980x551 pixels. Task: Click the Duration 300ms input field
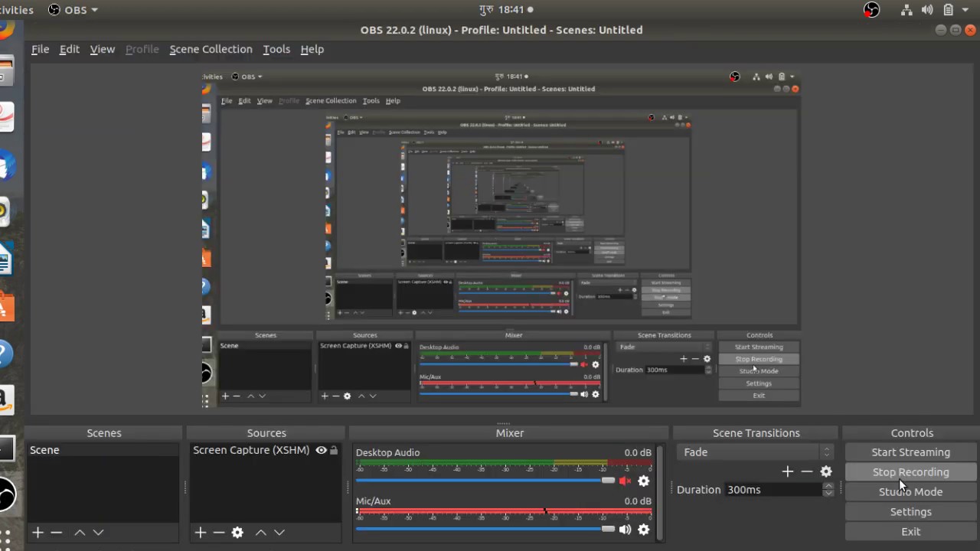[773, 490]
